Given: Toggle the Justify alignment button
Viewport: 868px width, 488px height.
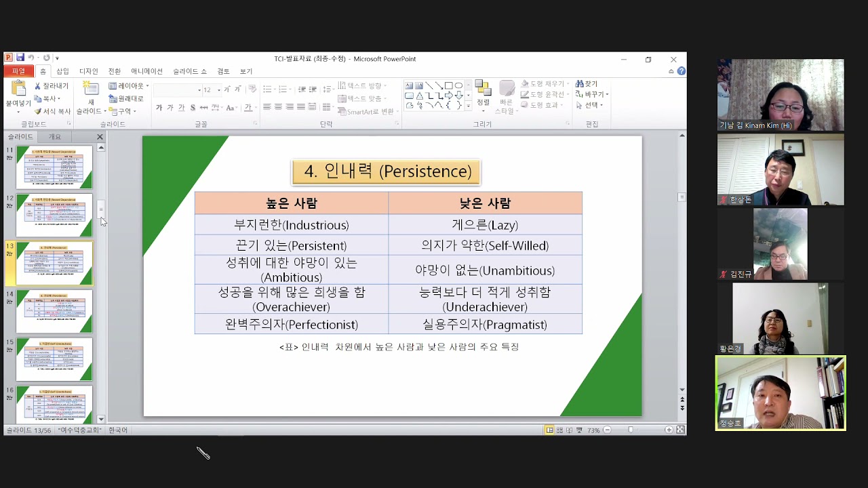Looking at the screenshot, I should pyautogui.click(x=300, y=107).
